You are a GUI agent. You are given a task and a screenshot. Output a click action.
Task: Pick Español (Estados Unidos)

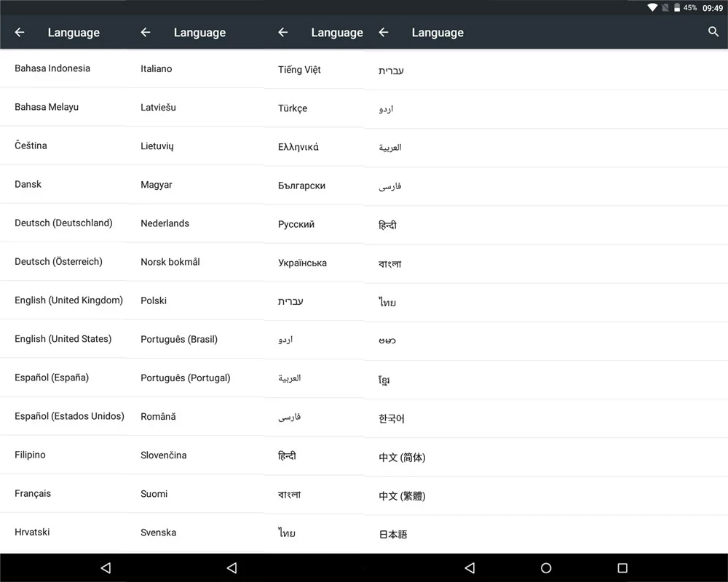(63, 416)
